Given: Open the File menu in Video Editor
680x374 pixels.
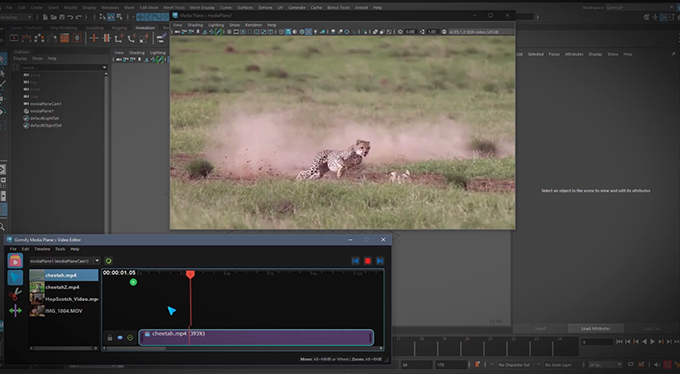Looking at the screenshot, I should 13,249.
